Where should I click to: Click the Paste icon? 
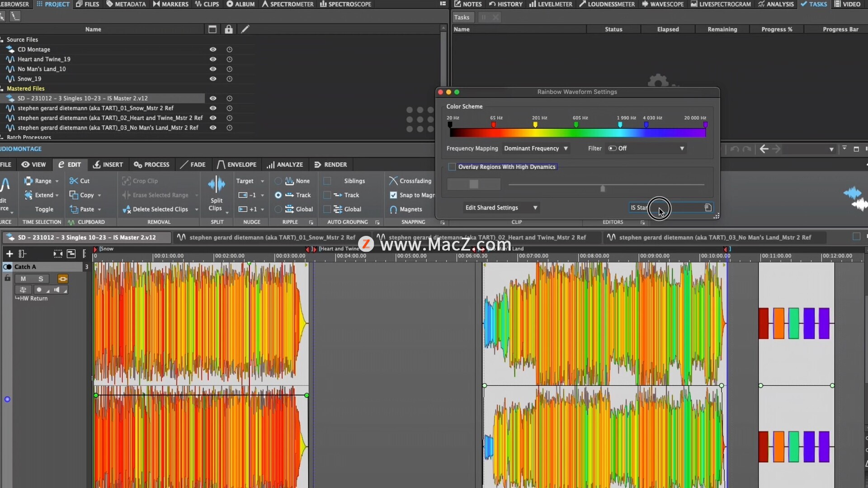tap(73, 209)
